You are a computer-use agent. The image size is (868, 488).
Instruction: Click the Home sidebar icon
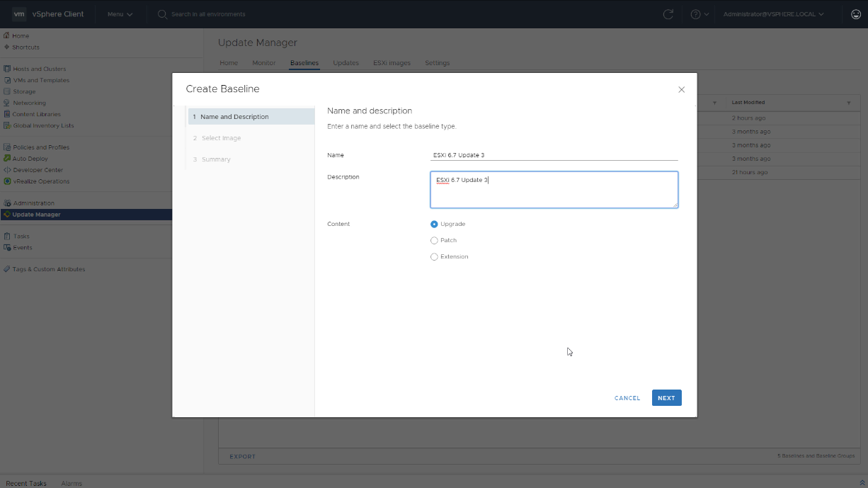point(6,36)
